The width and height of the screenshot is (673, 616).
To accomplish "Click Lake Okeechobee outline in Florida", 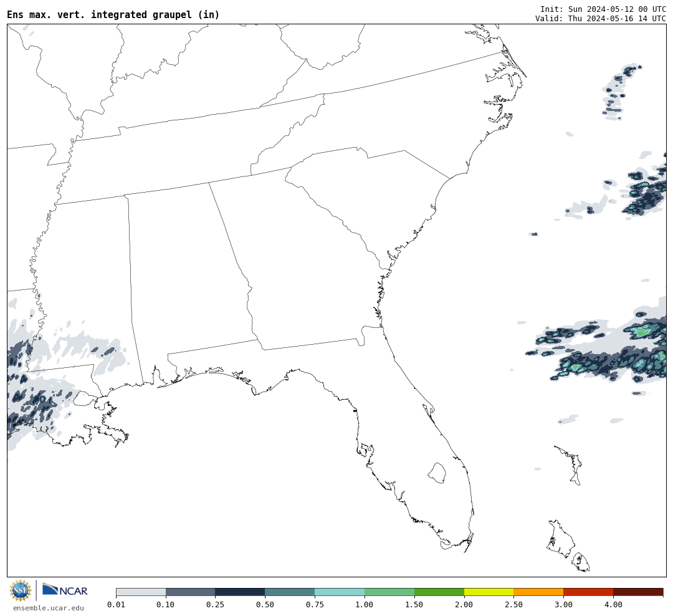I will tap(437, 473).
